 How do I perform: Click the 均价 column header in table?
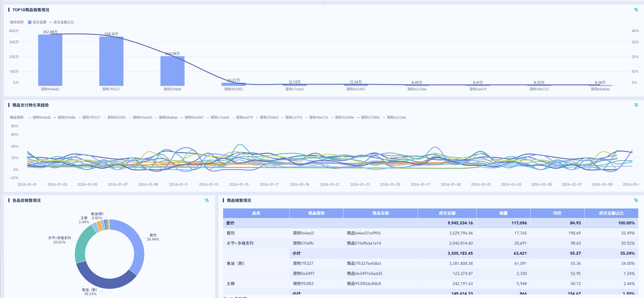click(557, 213)
